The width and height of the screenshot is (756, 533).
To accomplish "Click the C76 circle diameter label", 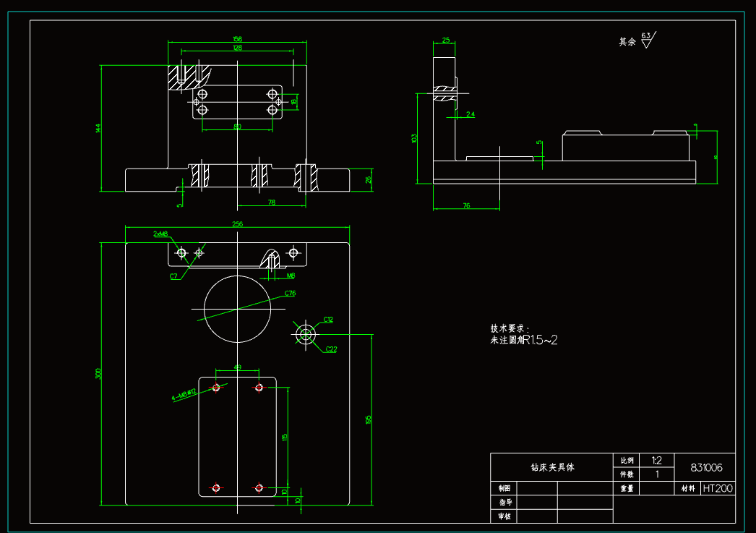I will point(290,294).
